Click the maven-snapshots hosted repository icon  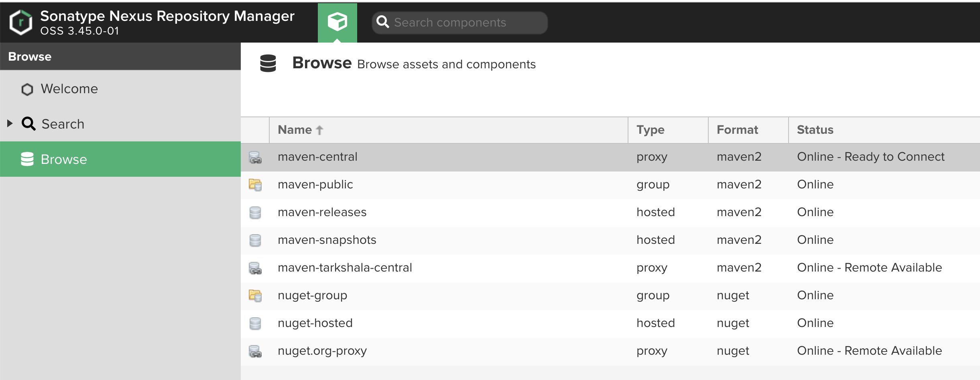click(255, 240)
